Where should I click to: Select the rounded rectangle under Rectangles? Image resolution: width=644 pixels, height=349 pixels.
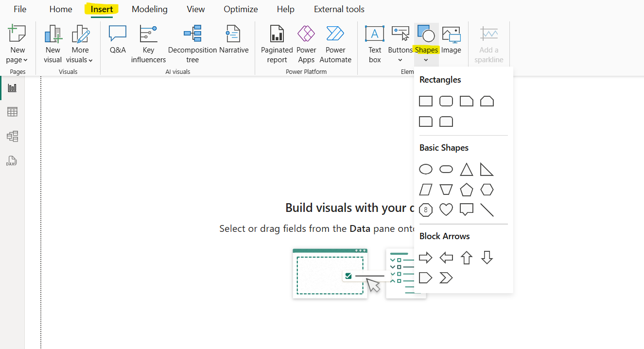[x=446, y=101]
